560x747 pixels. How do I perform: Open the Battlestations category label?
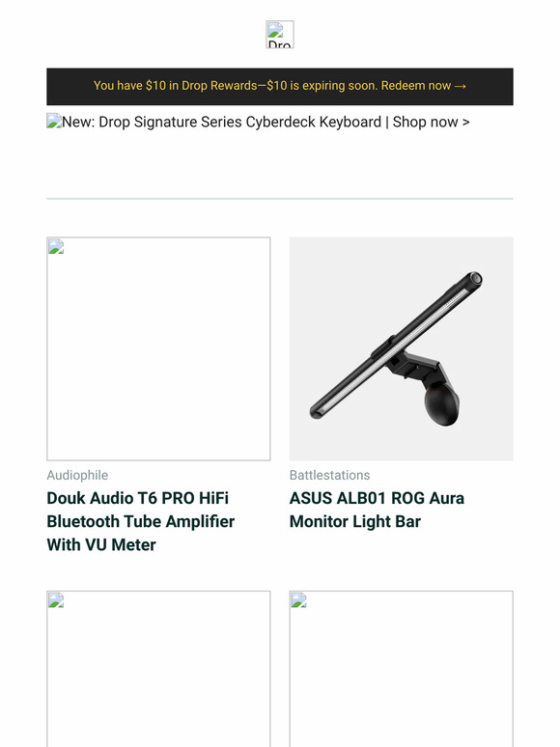coord(329,475)
